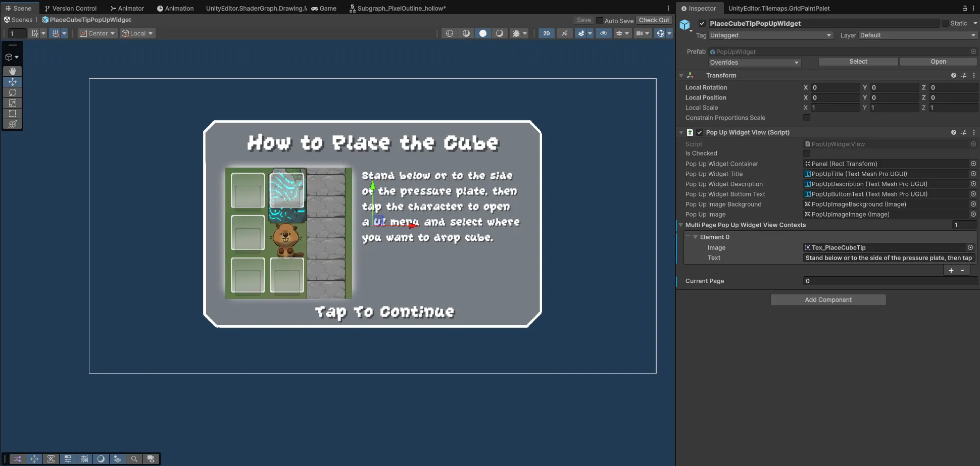Toggle Constrain Proportions Scale
Image resolution: width=980 pixels, height=466 pixels.
coord(807,118)
